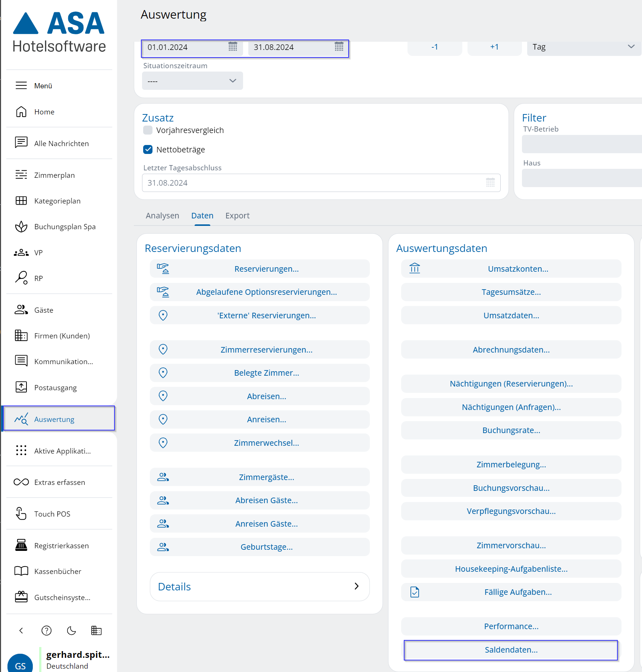Image resolution: width=642 pixels, height=672 pixels.
Task: Click the Reservierungen button
Action: (x=266, y=269)
